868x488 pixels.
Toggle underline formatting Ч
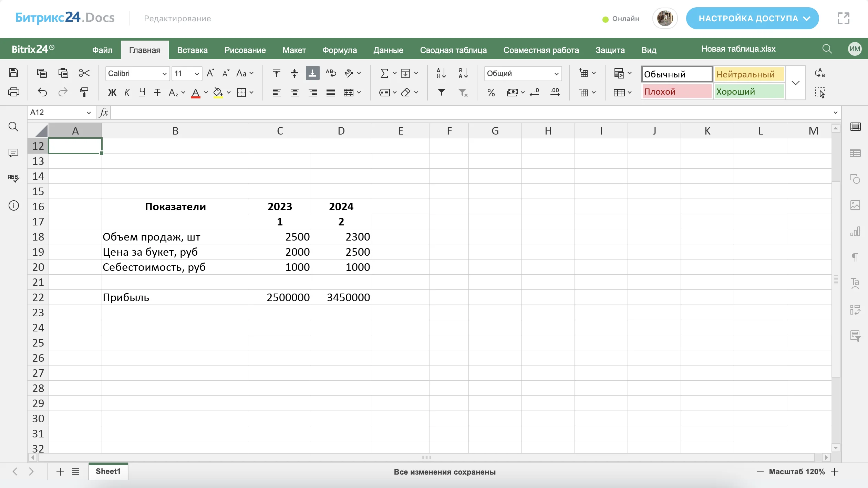coord(142,92)
